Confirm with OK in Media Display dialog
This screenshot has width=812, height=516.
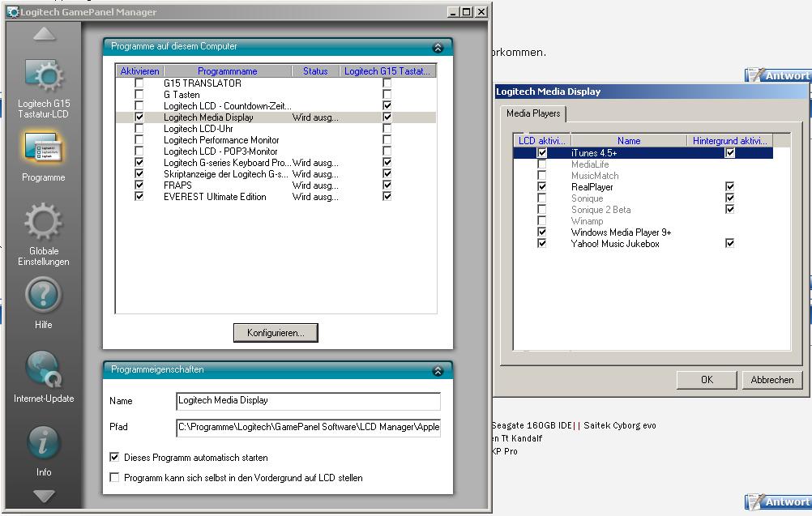tap(707, 380)
